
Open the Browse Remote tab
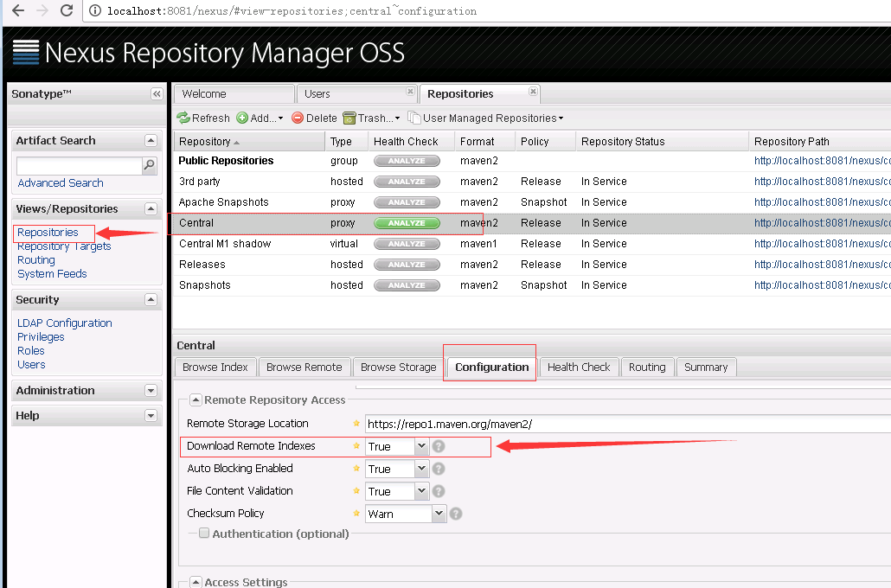tap(304, 367)
